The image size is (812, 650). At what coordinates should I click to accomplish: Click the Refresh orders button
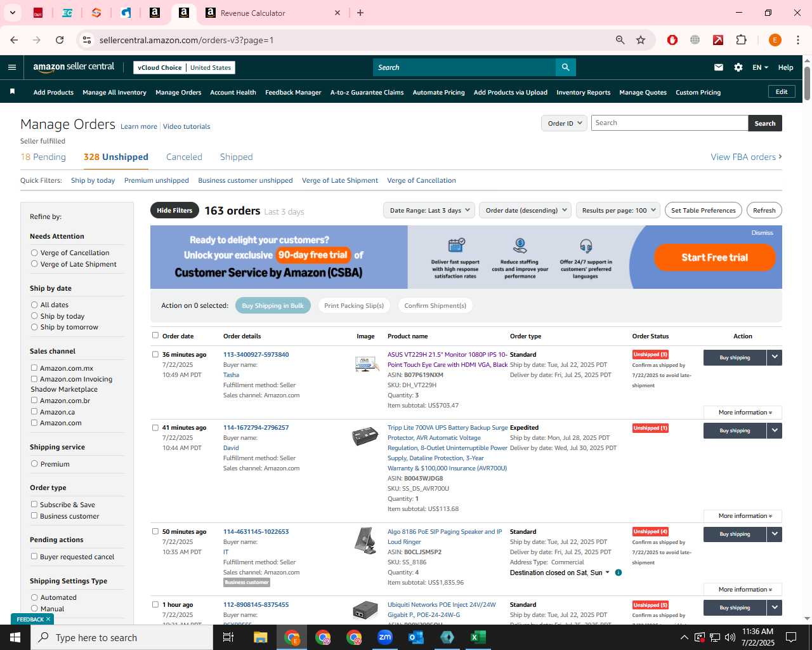click(764, 210)
